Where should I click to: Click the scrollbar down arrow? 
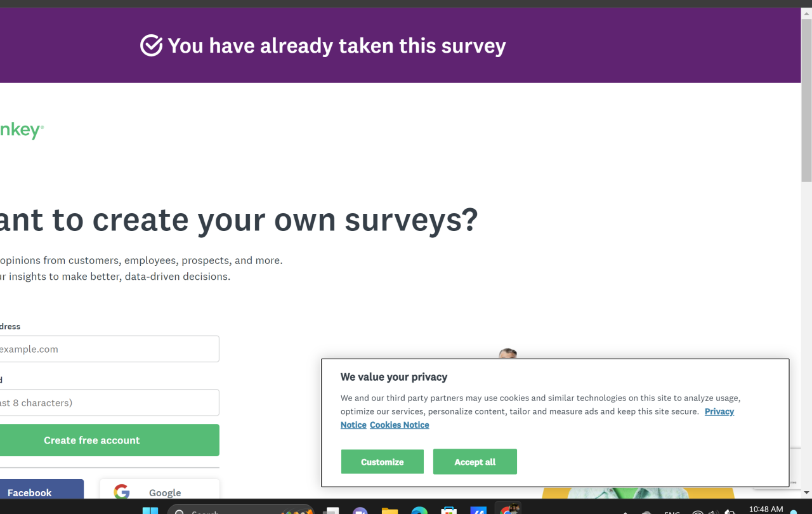pos(806,492)
